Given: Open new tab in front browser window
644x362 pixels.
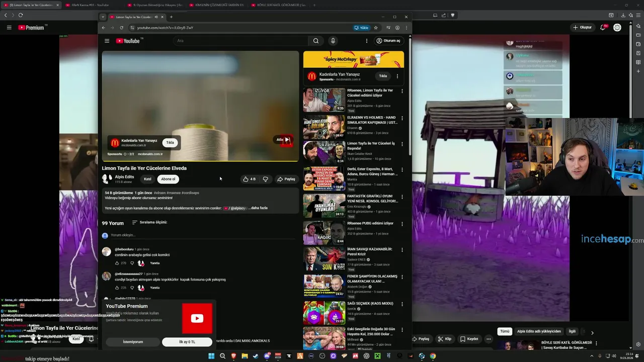Looking at the screenshot, I should pos(171,17).
